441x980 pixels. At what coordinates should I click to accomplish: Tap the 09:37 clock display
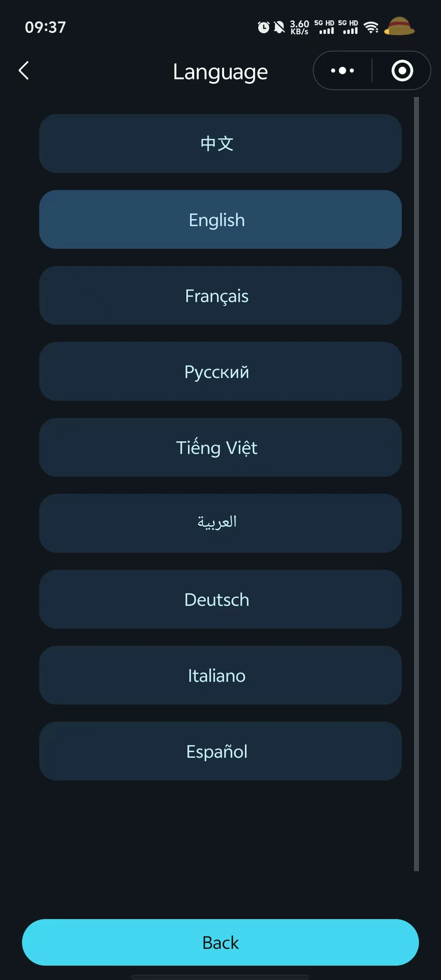tap(45, 27)
